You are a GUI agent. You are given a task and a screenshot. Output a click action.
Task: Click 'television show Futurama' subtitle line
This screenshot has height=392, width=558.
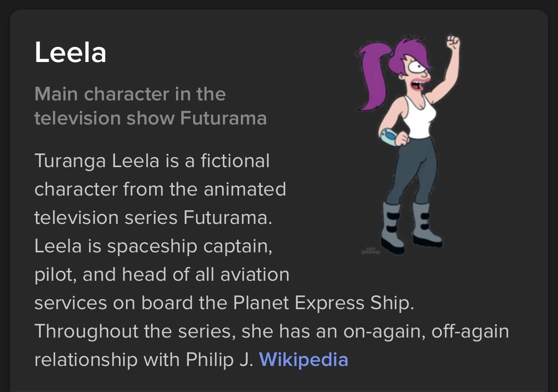tap(151, 118)
